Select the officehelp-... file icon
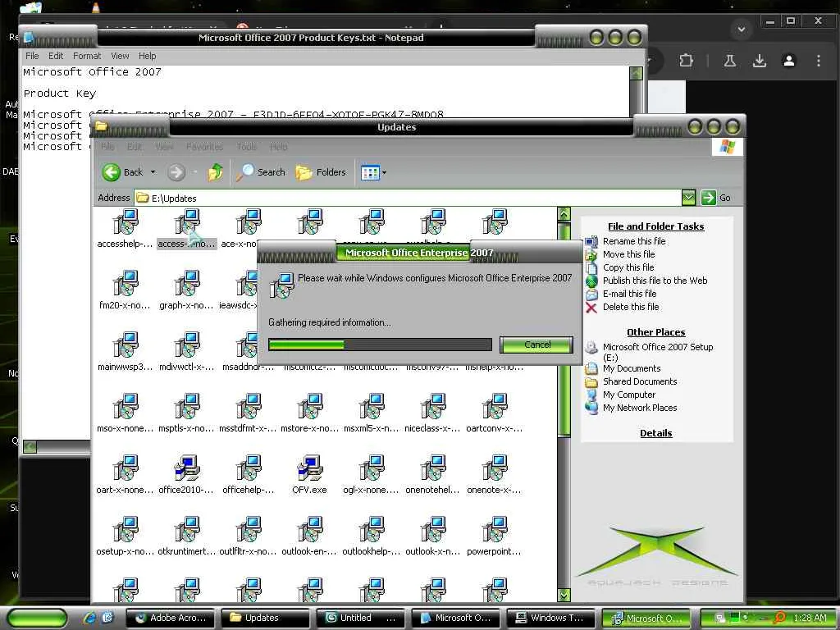 (x=248, y=468)
